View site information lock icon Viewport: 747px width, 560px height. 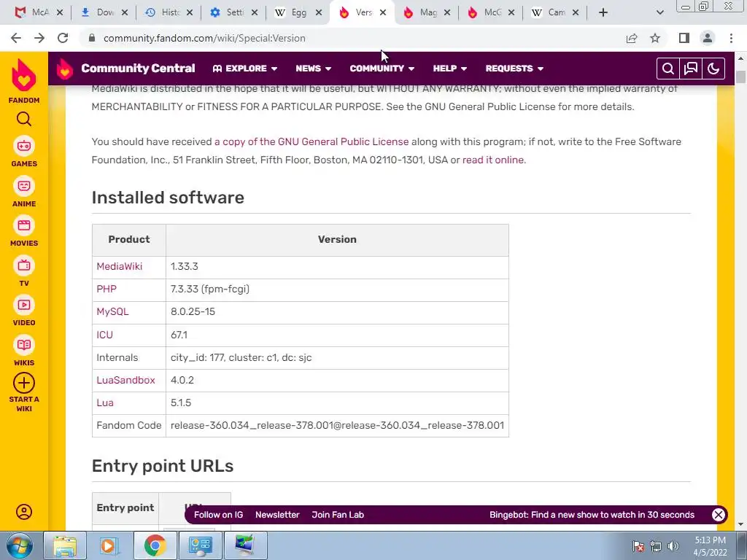pos(92,38)
